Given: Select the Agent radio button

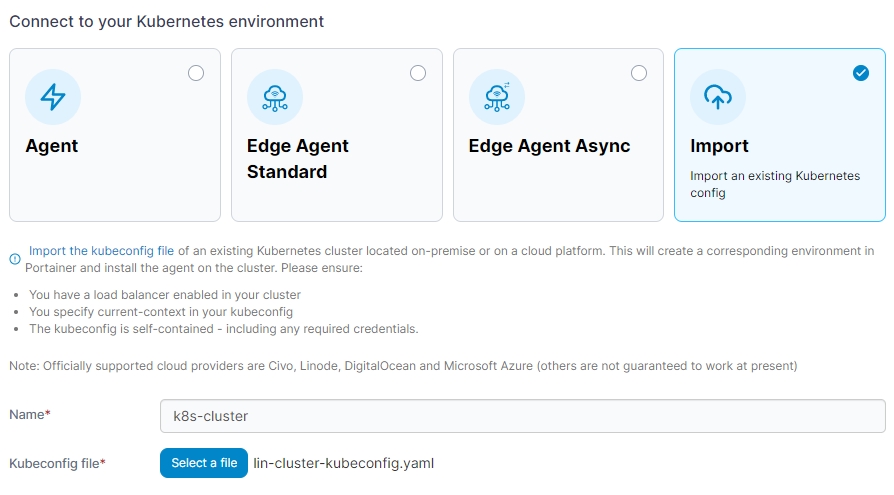Looking at the screenshot, I should 196,73.
